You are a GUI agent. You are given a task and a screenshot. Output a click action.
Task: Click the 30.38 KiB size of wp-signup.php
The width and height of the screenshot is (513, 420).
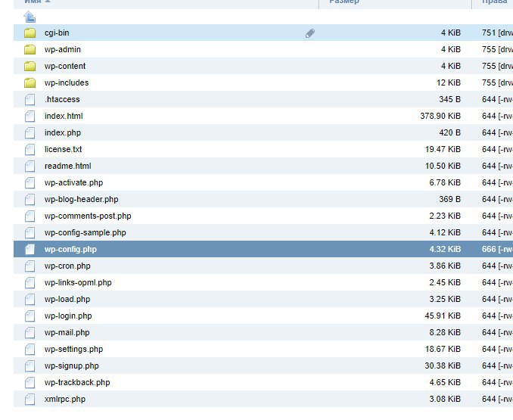tap(443, 366)
